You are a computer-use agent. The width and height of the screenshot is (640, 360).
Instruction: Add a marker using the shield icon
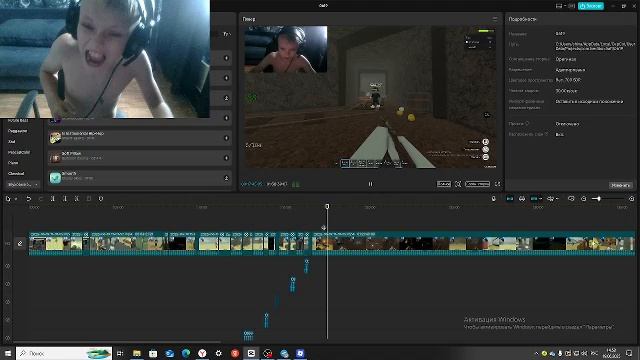click(x=101, y=199)
